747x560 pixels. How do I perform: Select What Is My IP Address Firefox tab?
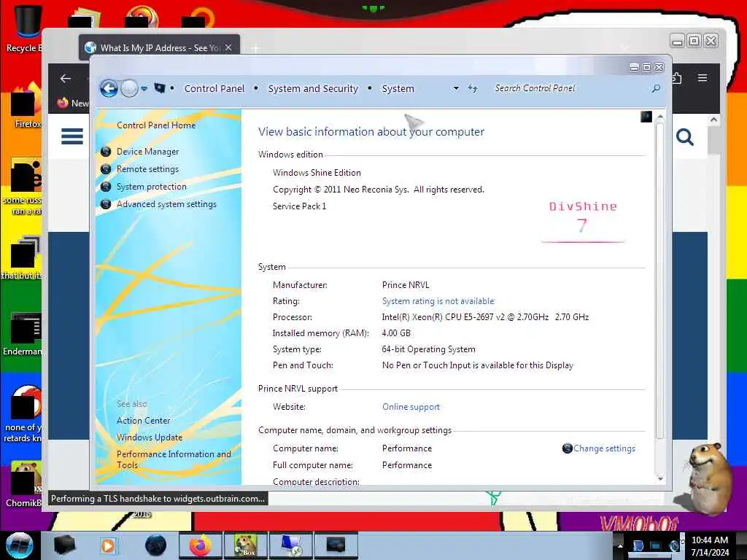pos(160,47)
